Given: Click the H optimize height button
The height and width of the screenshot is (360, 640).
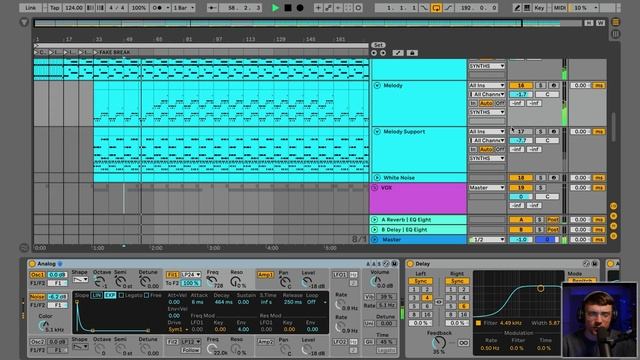Looking at the screenshot, I should click(589, 23).
